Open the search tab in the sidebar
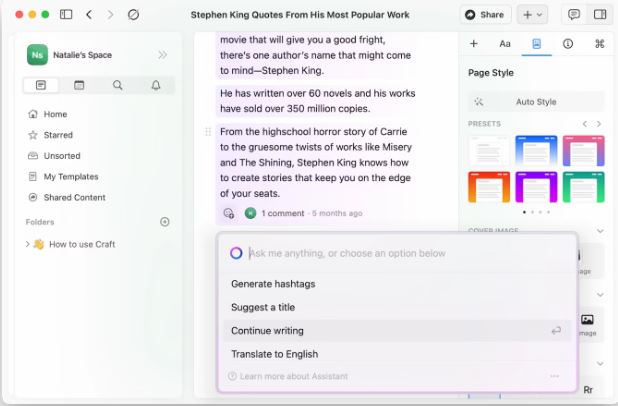The width and height of the screenshot is (618, 406). click(x=117, y=85)
